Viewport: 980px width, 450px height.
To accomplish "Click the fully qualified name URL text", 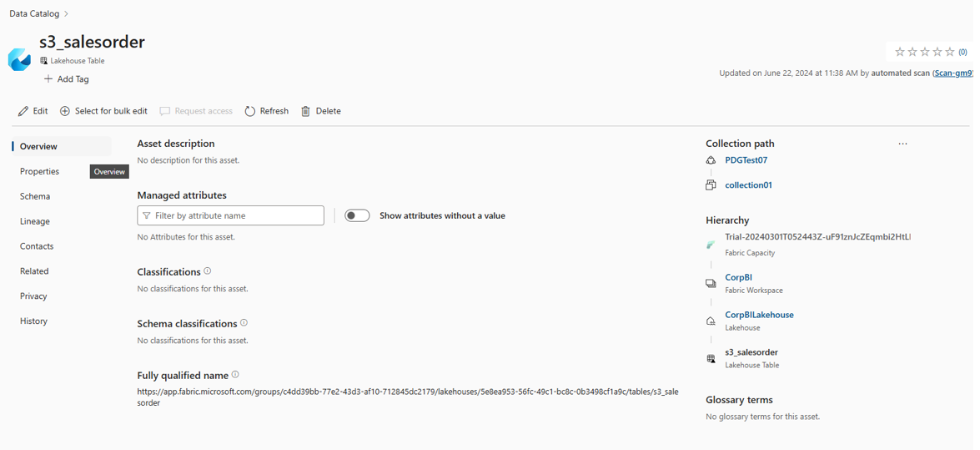I will [408, 397].
